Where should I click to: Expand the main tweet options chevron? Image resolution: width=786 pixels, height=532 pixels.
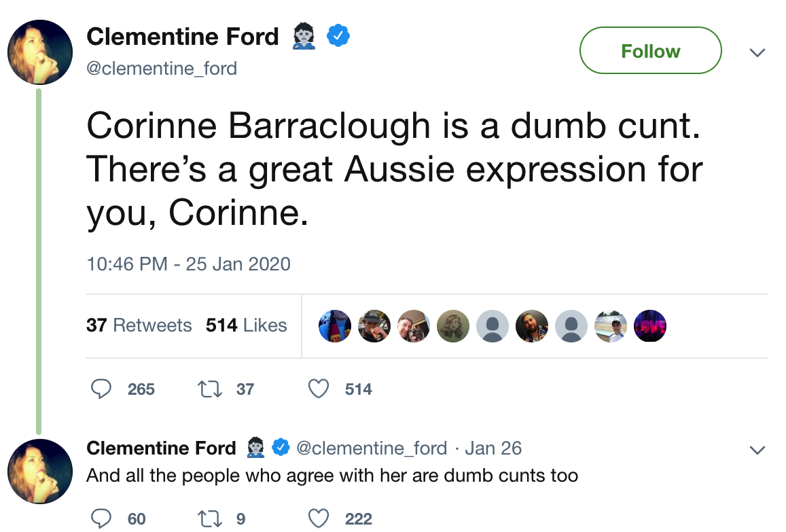coord(757,52)
